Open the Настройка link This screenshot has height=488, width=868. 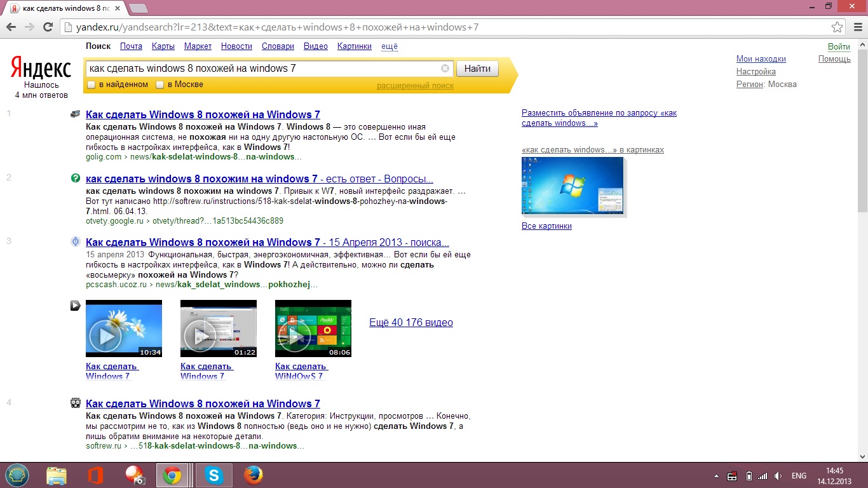[756, 72]
